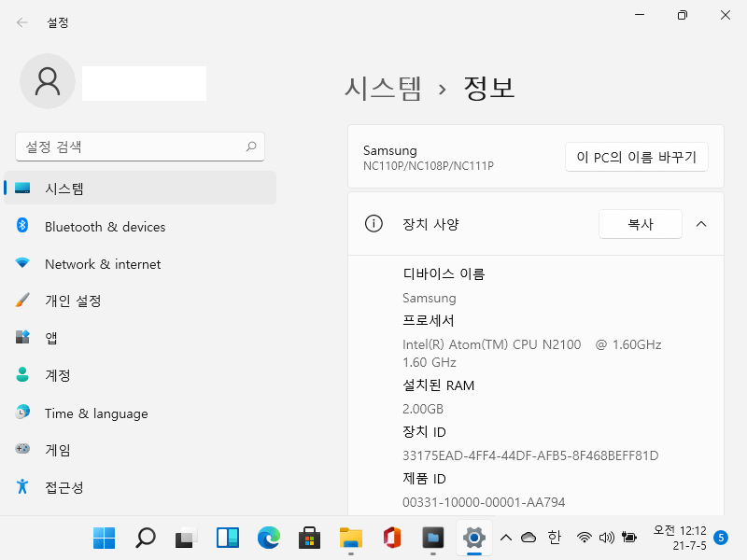Click the paintbrush personalization icon
Image resolution: width=747 pixels, height=560 pixels.
coord(22,300)
